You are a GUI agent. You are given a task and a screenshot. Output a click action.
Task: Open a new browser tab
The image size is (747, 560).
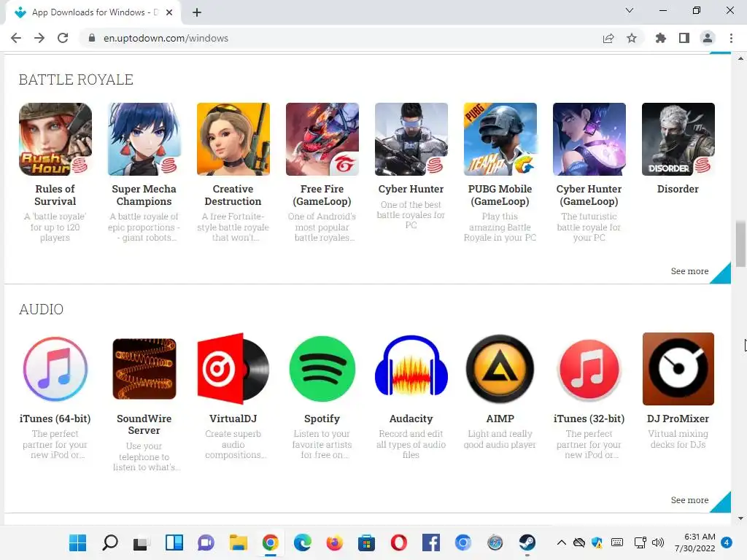[x=197, y=12]
